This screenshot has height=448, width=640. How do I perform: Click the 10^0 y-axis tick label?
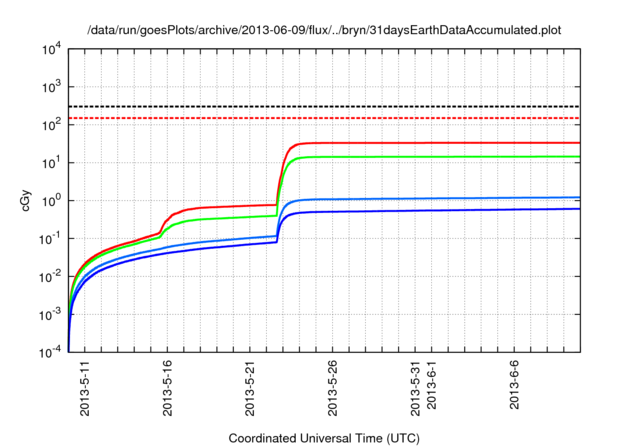[x=52, y=201]
